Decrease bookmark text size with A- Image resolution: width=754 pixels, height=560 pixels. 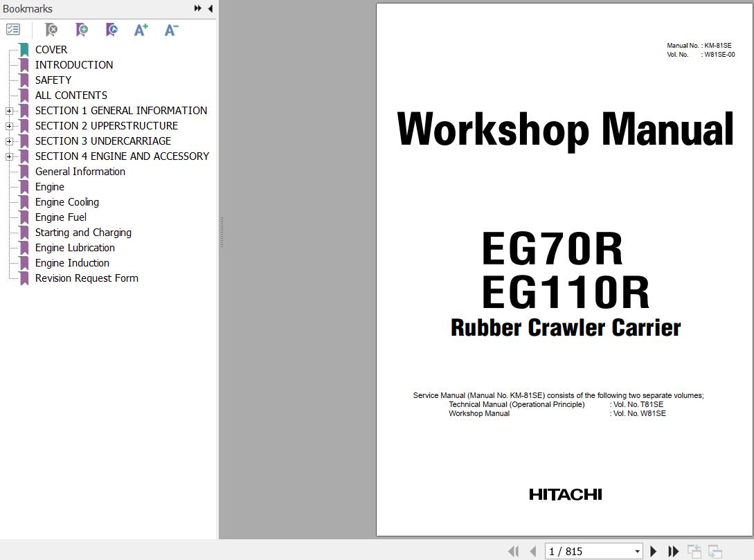click(171, 30)
